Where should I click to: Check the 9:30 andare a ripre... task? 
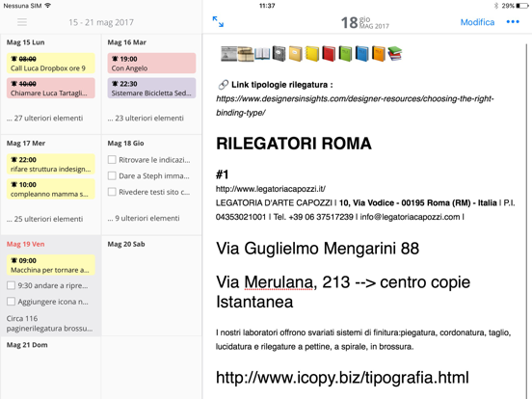[x=11, y=285]
